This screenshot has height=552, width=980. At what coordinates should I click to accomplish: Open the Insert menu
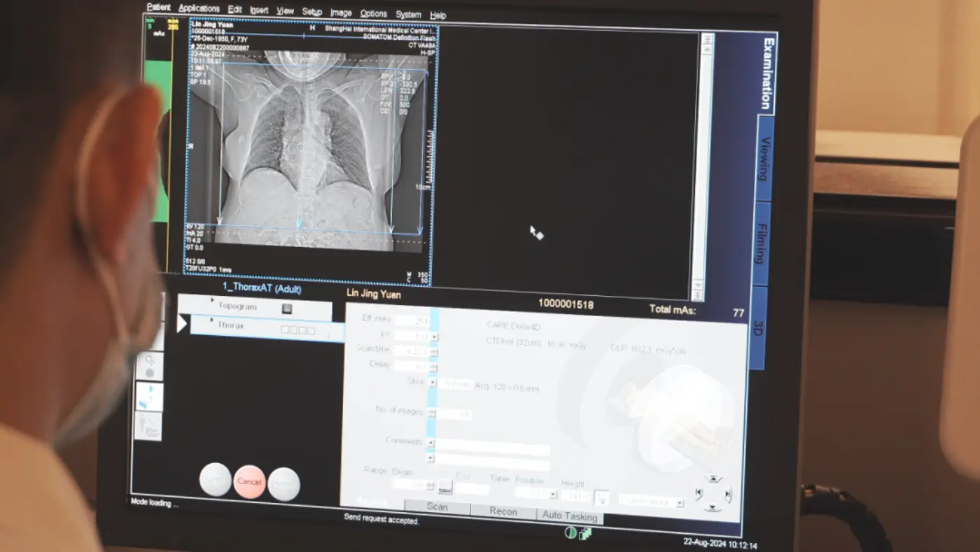pos(259,10)
